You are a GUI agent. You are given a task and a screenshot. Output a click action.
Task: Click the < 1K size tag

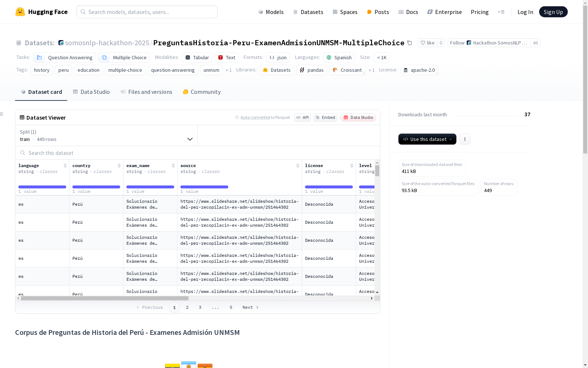click(x=382, y=57)
